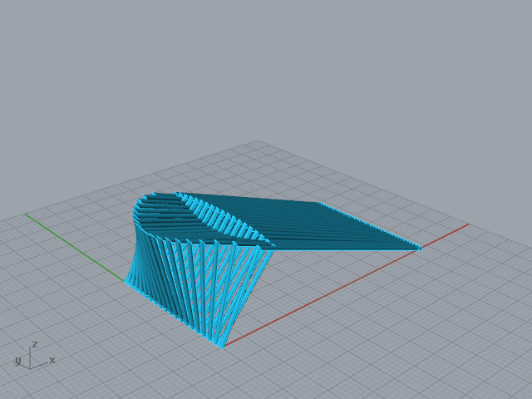
Task: Click the z label on the world axis icon
Action: (35, 344)
